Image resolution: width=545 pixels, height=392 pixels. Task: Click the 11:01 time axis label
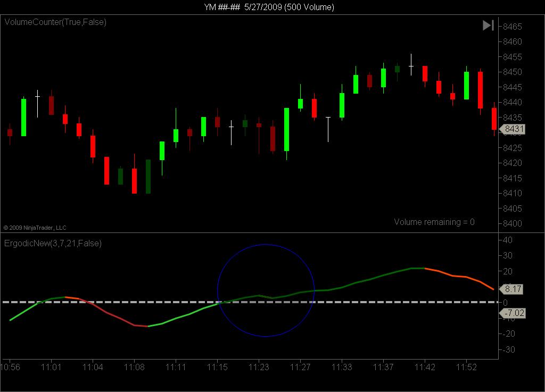(x=51, y=367)
